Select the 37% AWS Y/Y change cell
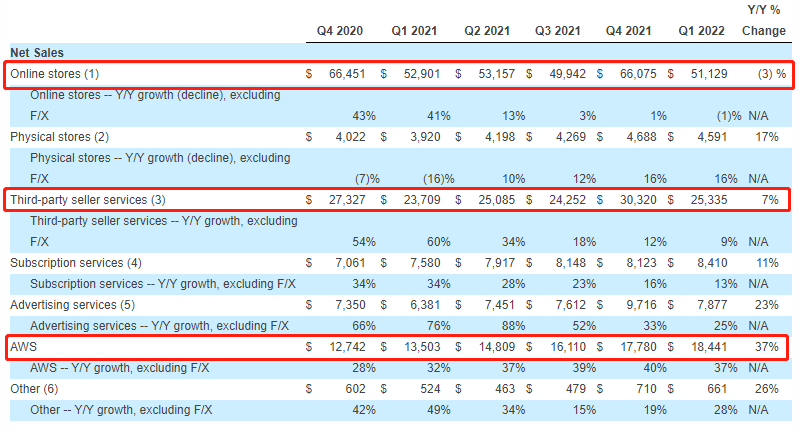The height and width of the screenshot is (431, 800). (x=768, y=346)
